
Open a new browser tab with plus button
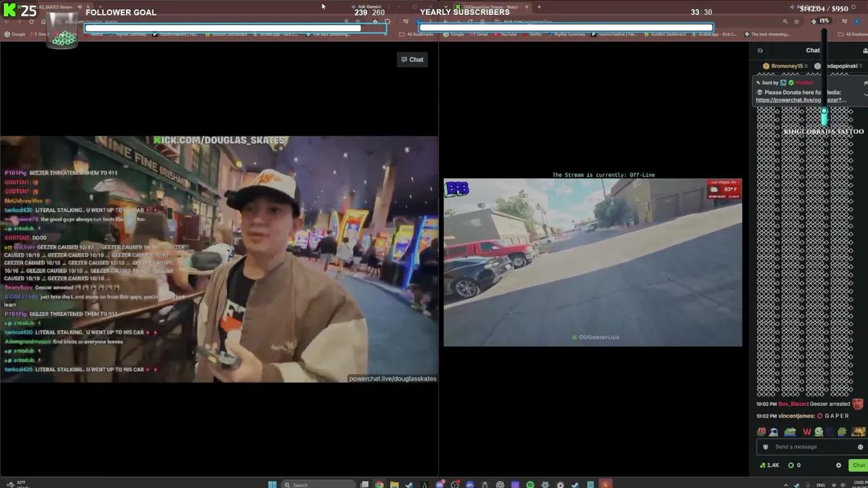(539, 7)
